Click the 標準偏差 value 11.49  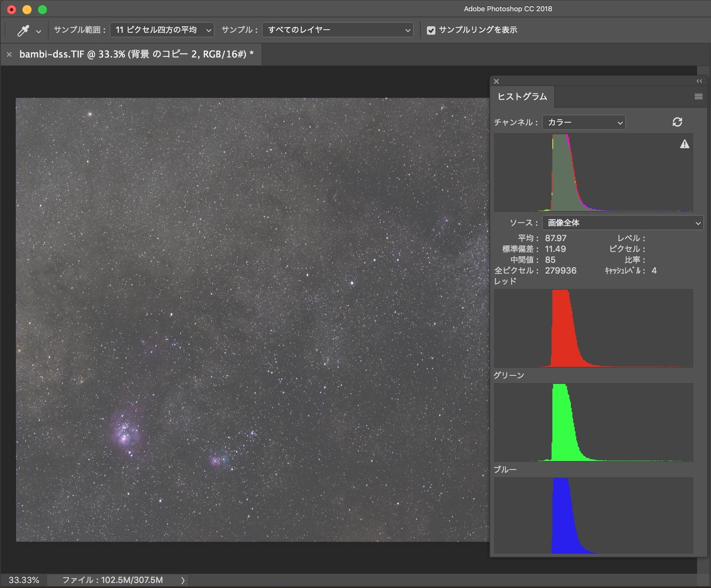555,249
